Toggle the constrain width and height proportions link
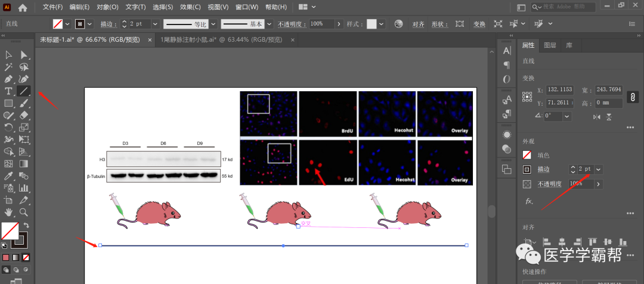Screen dimensions: 644x284 pyautogui.click(x=632, y=96)
